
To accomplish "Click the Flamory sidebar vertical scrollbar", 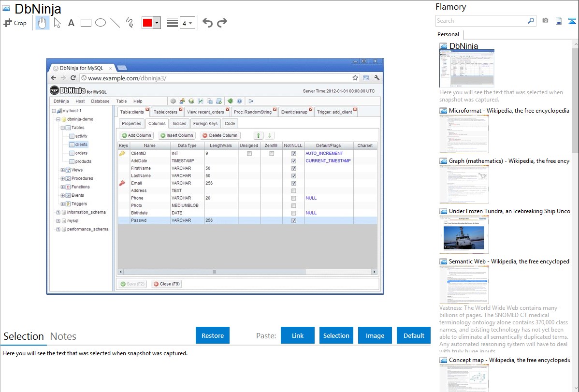I will (575, 100).
